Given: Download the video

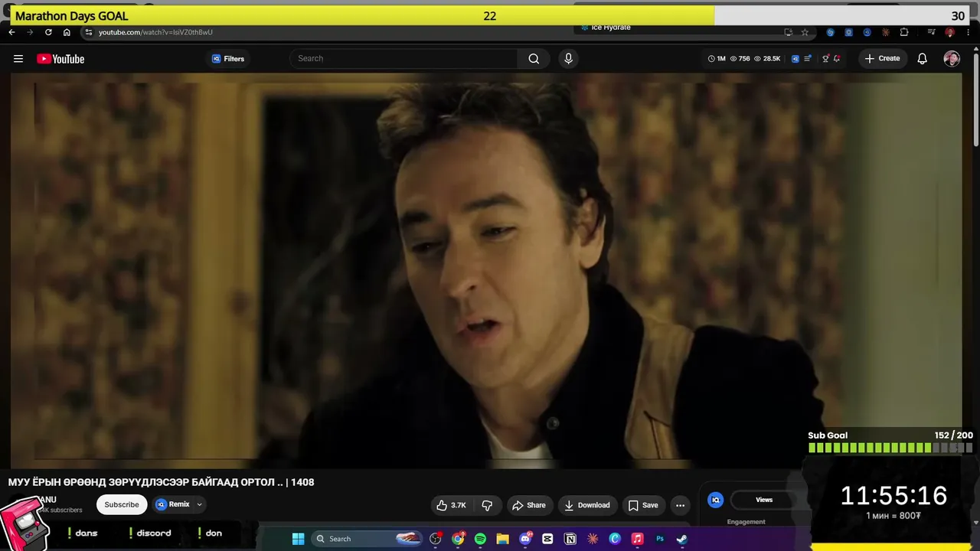Looking at the screenshot, I should 587,505.
